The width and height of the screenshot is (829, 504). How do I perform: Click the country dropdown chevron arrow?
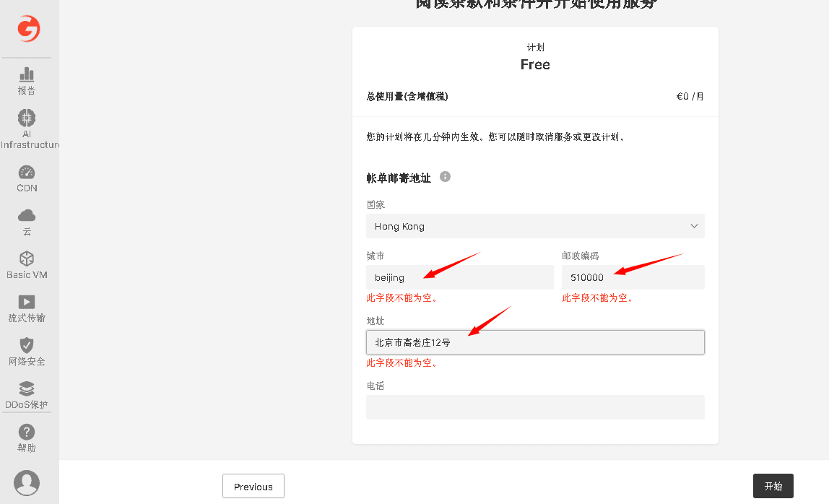pos(694,226)
